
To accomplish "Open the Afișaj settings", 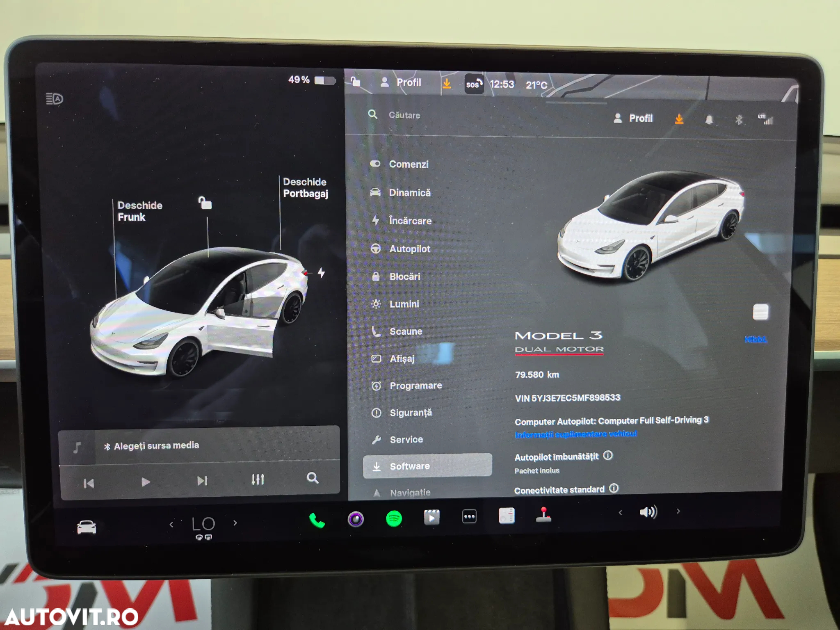I will pyautogui.click(x=393, y=358).
